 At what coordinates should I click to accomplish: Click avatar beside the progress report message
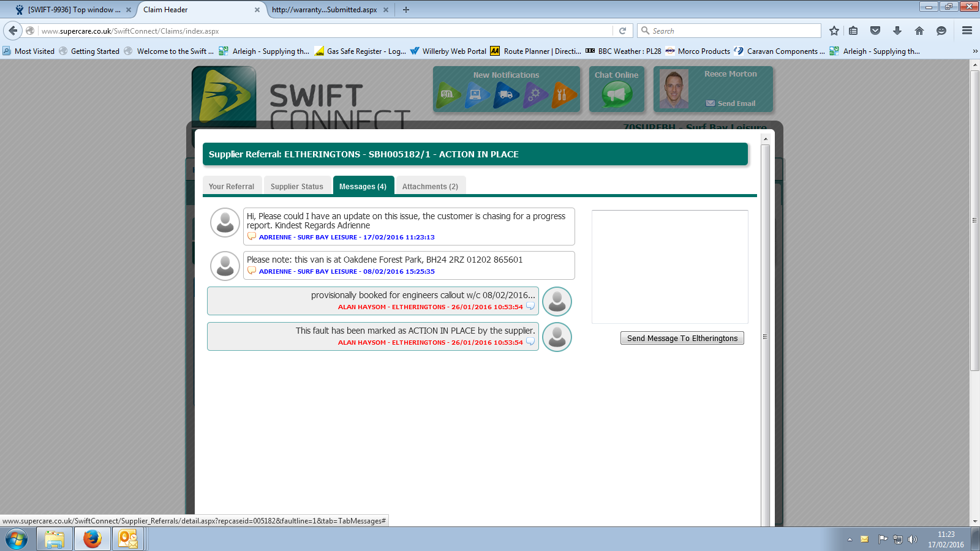(225, 223)
